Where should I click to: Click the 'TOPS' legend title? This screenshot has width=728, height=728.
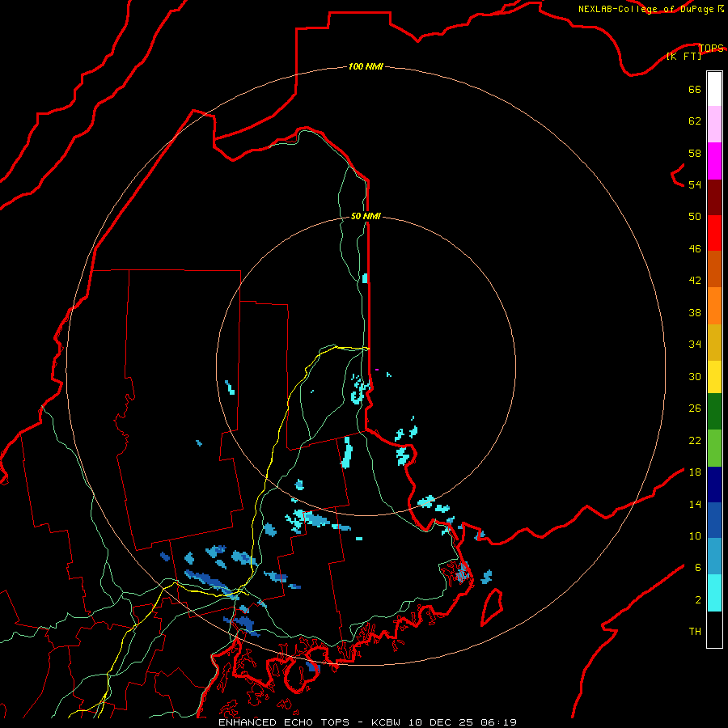(x=711, y=48)
